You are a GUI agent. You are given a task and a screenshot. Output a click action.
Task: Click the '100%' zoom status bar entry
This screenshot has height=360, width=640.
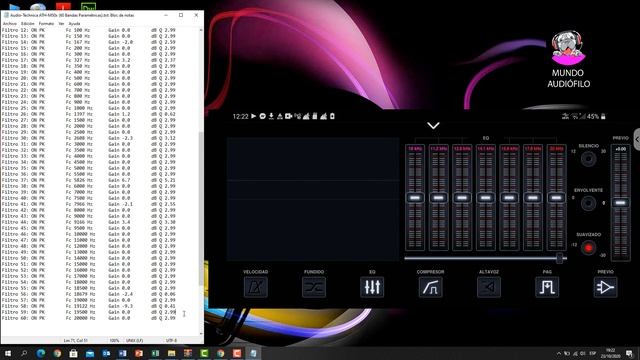[x=114, y=340]
